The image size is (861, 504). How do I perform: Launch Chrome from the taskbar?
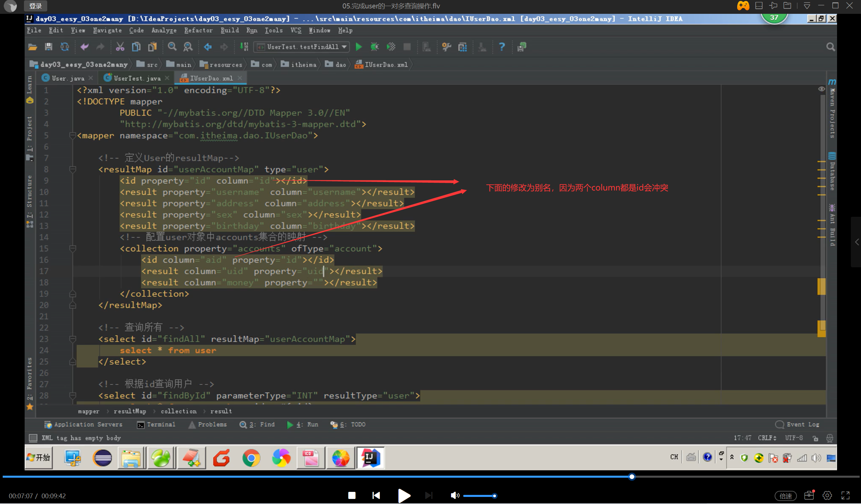coord(251,458)
